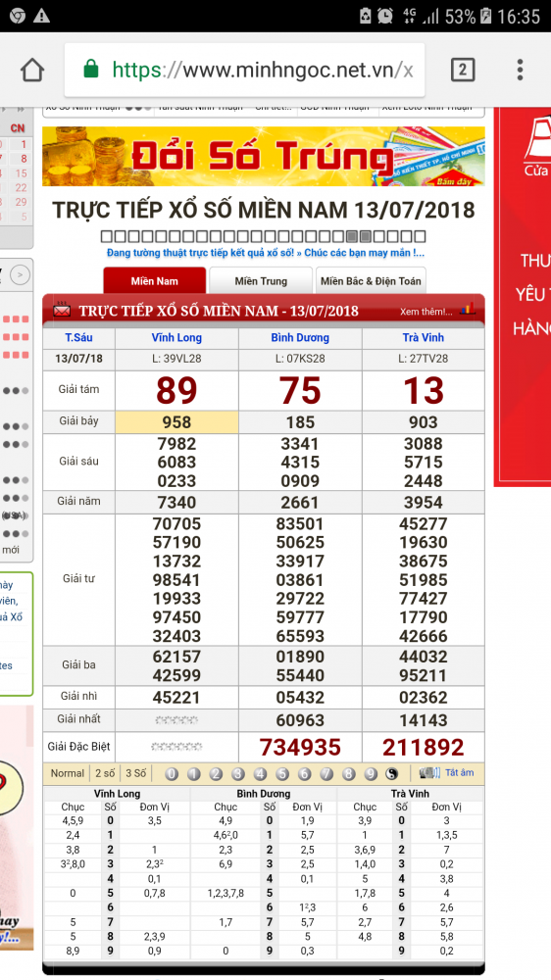The height and width of the screenshot is (980, 551).
Task: Tap the Đổi Số Trúng banner
Action: (264, 156)
